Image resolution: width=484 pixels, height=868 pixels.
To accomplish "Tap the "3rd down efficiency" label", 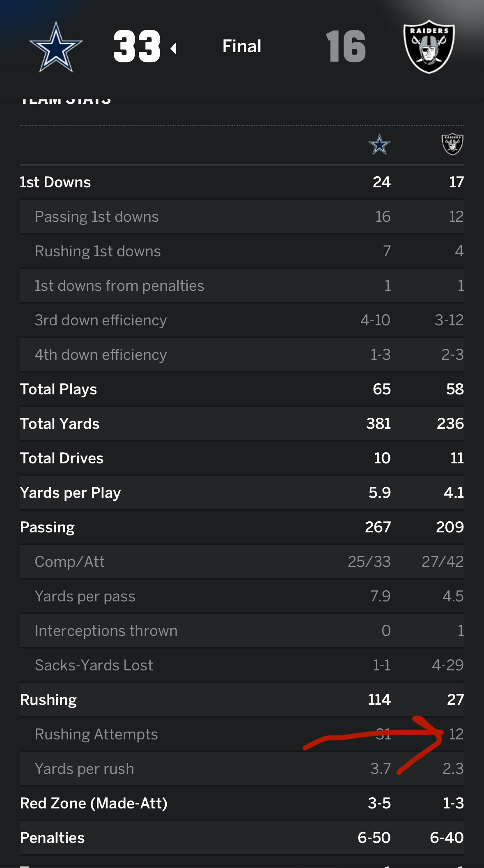I will [x=101, y=320].
